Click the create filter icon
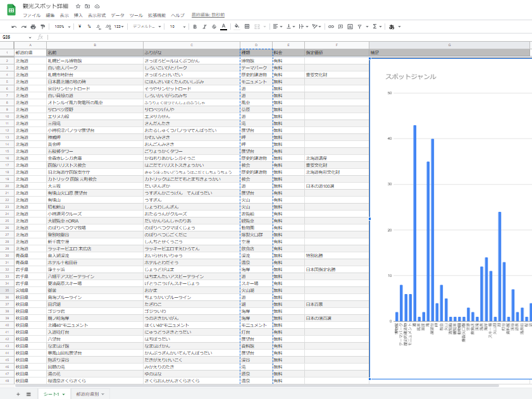Viewport: 532px width, 399px height. 359,27
